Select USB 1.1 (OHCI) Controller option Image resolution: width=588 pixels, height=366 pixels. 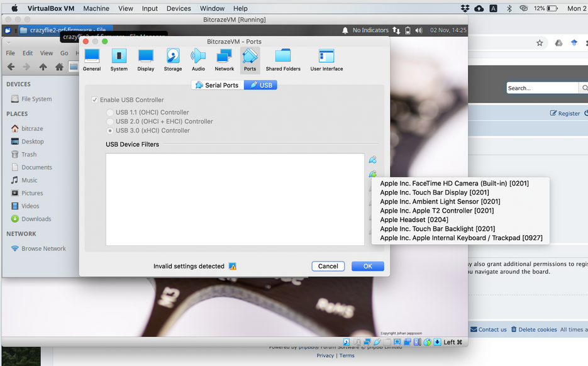tap(110, 113)
